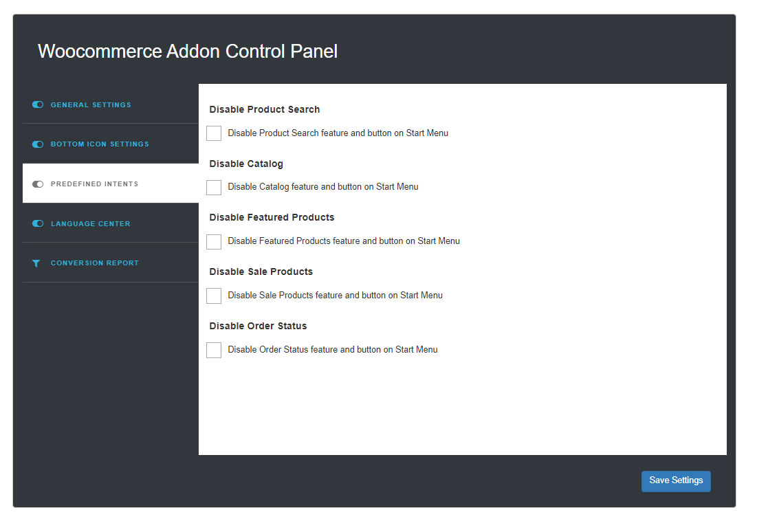757x532 pixels.
Task: Check the Disable Product Search checkbox
Action: [214, 133]
